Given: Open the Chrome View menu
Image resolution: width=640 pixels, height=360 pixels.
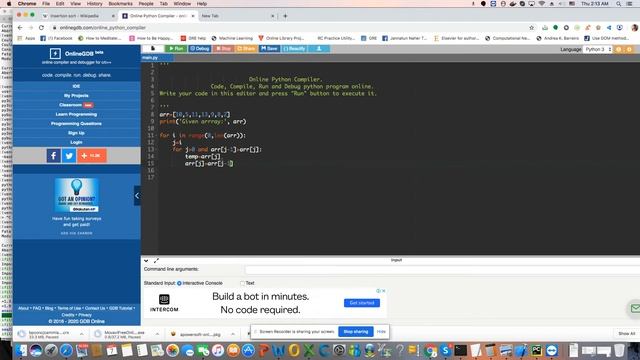Looking at the screenshot, I should pos(76,4).
